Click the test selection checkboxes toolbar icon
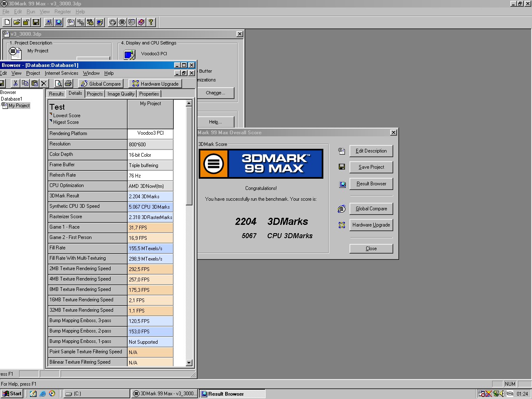The image size is (532, 399). point(81,22)
